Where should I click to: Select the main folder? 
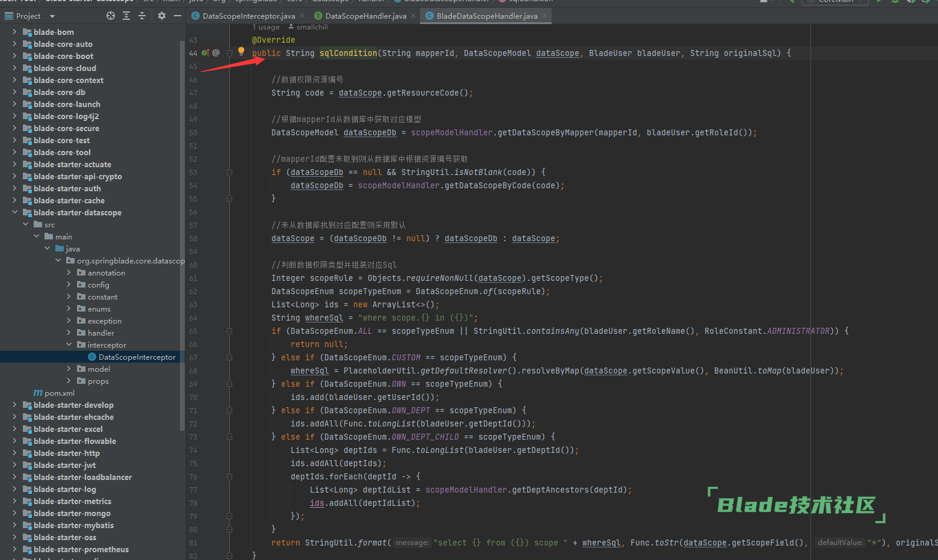click(x=63, y=236)
